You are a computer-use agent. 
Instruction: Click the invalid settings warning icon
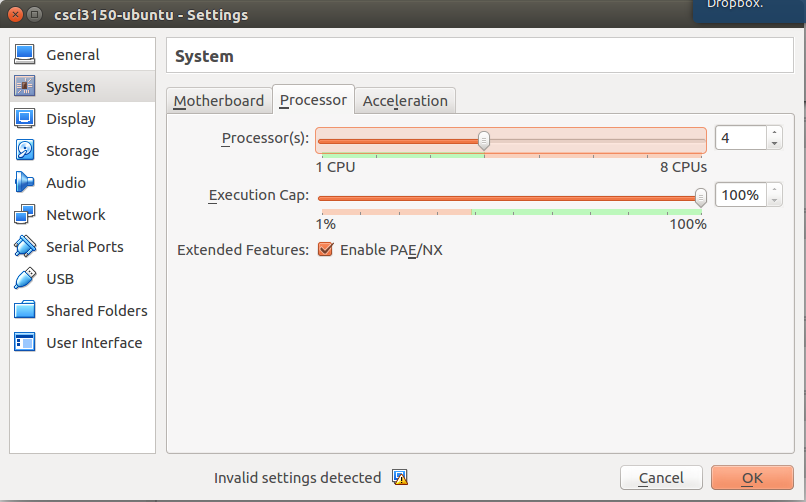pyautogui.click(x=400, y=478)
